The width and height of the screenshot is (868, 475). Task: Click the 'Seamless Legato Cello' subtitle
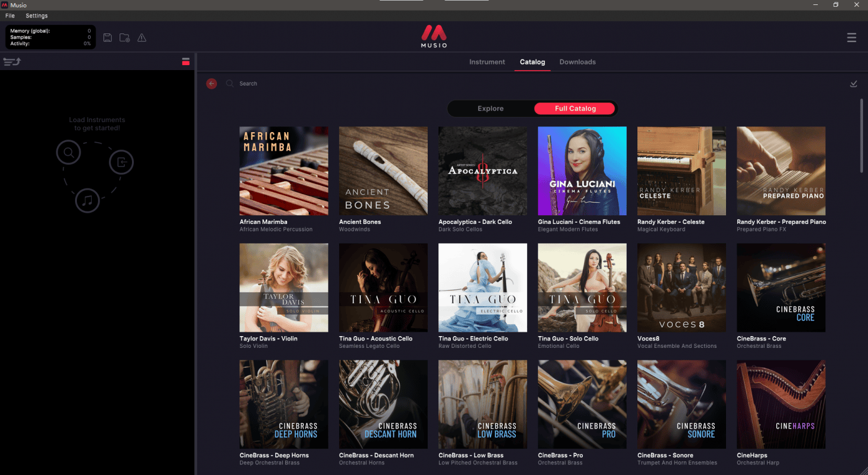coord(370,346)
